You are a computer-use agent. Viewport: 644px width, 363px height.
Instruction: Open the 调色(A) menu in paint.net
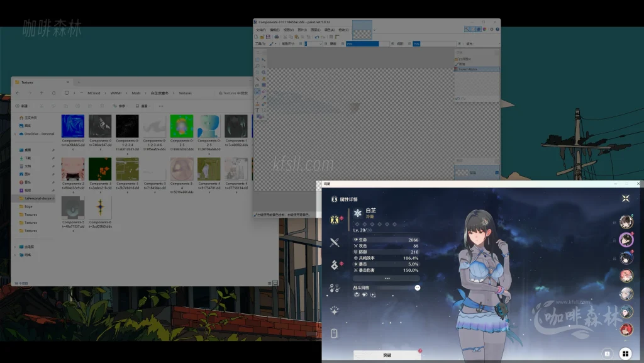330,30
